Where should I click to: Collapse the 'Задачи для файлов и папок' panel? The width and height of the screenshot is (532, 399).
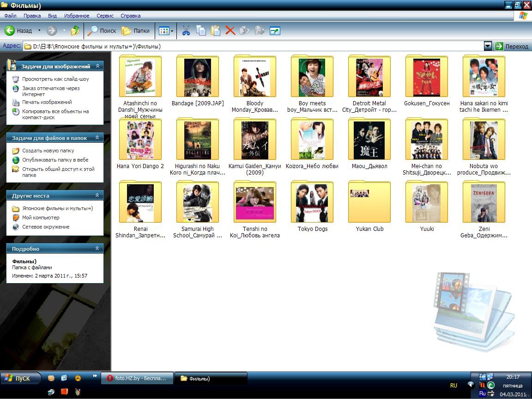[97, 138]
